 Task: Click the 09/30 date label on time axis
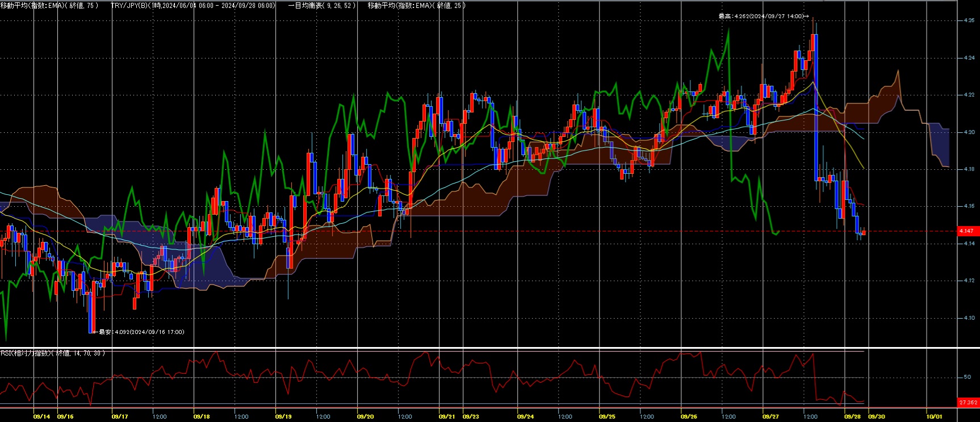coord(876,416)
